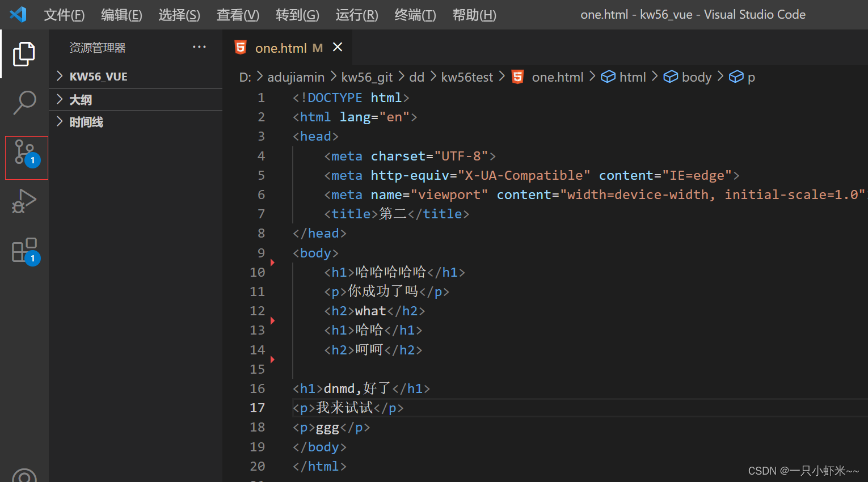
Task: Click the dd breadcrumb segment
Action: pyautogui.click(x=417, y=77)
